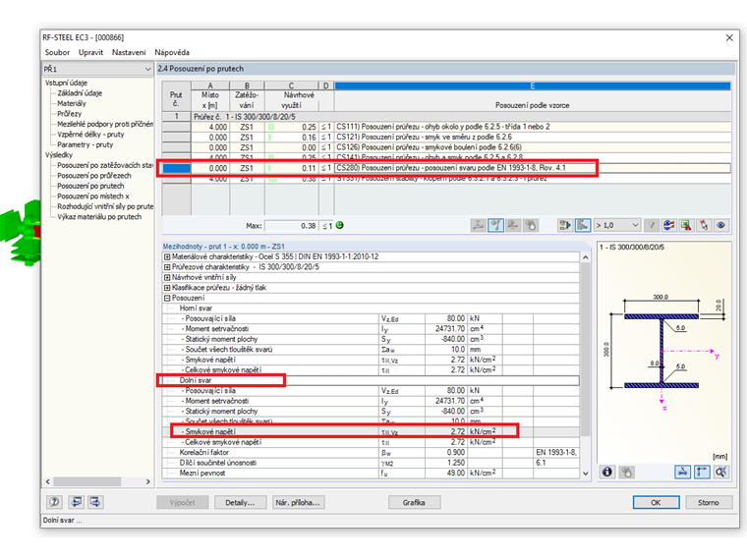Click the member selection arrow icon
Viewport: 747px width, 560px height.
coord(565,225)
